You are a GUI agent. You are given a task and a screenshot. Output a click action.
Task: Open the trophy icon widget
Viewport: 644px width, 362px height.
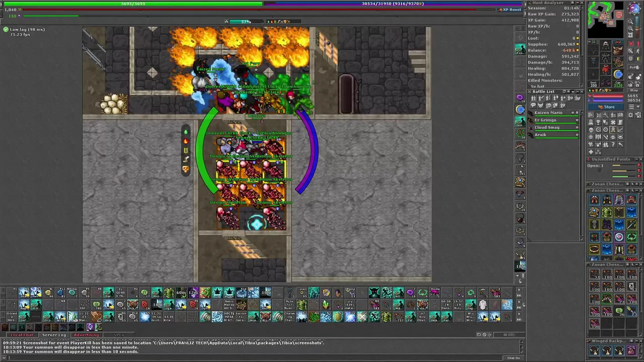[598, 122]
